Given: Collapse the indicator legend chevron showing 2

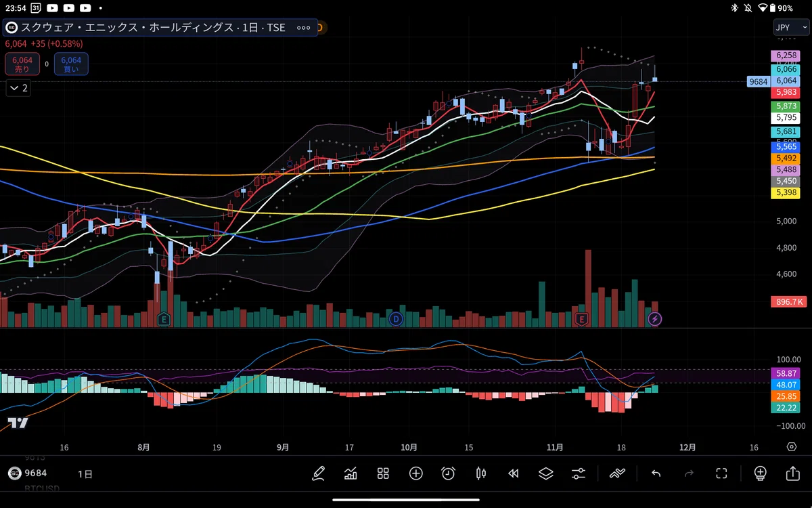Looking at the screenshot, I should pos(18,87).
